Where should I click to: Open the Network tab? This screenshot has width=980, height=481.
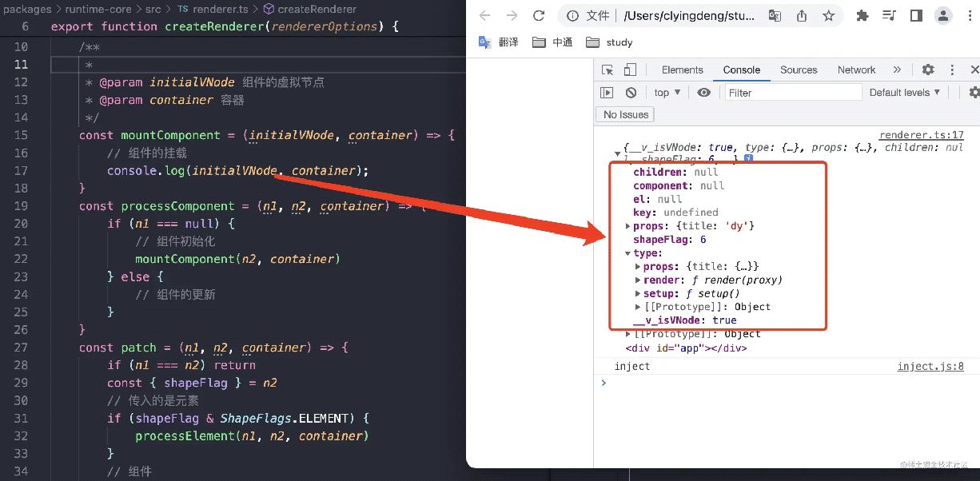[856, 70]
